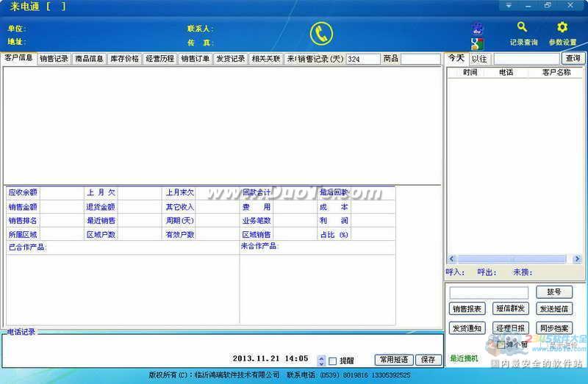Open 销售报表 button
Viewport: 588px width, 384px height.
[467, 308]
